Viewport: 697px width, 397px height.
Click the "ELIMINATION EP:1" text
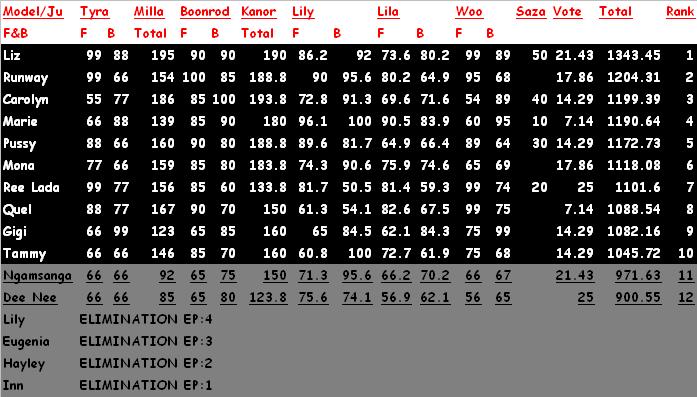(146, 385)
